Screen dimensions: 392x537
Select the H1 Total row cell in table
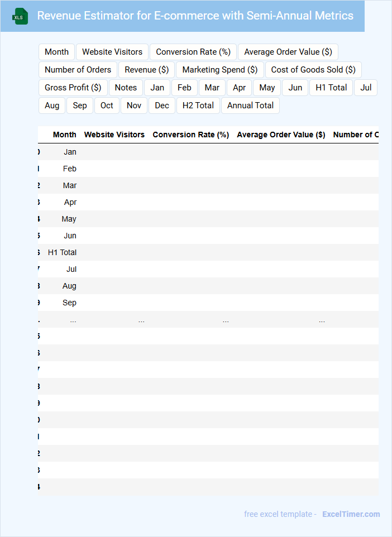62,253
